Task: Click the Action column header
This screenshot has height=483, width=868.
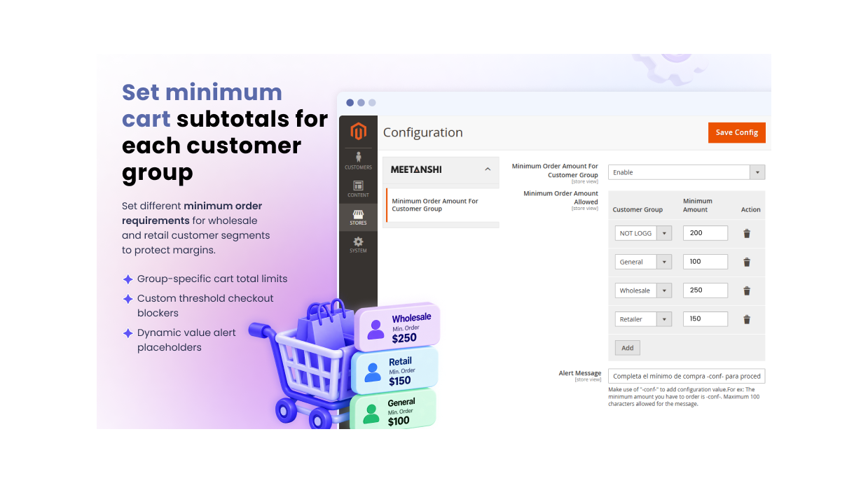Action: coord(750,209)
